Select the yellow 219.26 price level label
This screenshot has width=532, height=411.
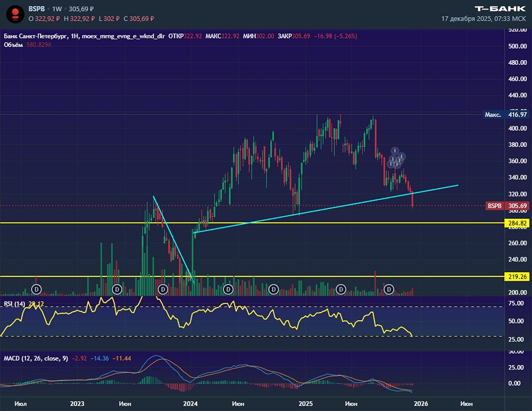[516, 277]
